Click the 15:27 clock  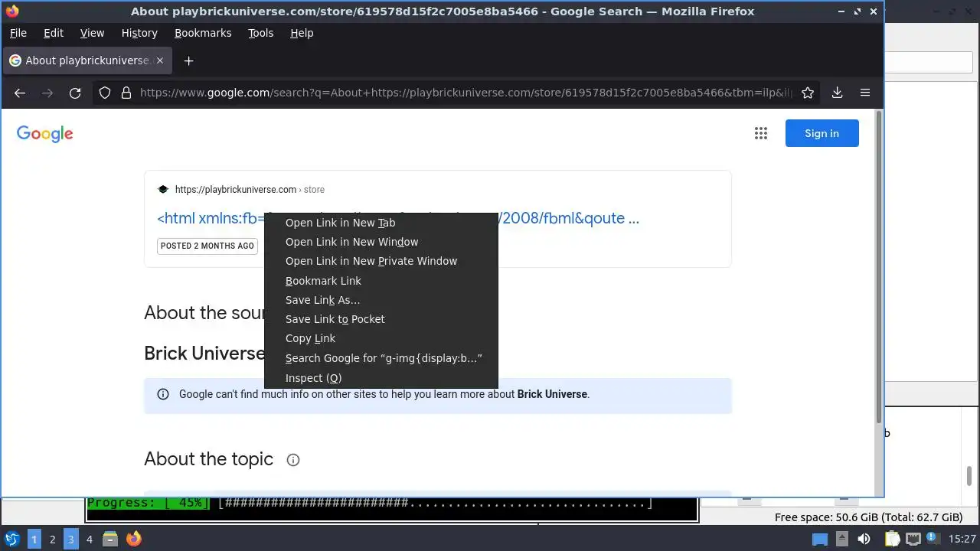962,540
